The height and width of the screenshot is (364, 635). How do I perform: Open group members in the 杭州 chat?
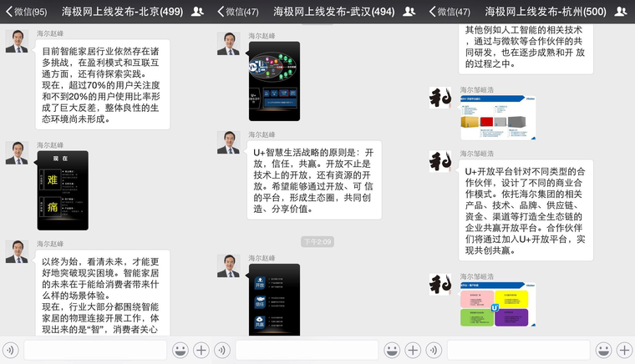click(x=620, y=12)
